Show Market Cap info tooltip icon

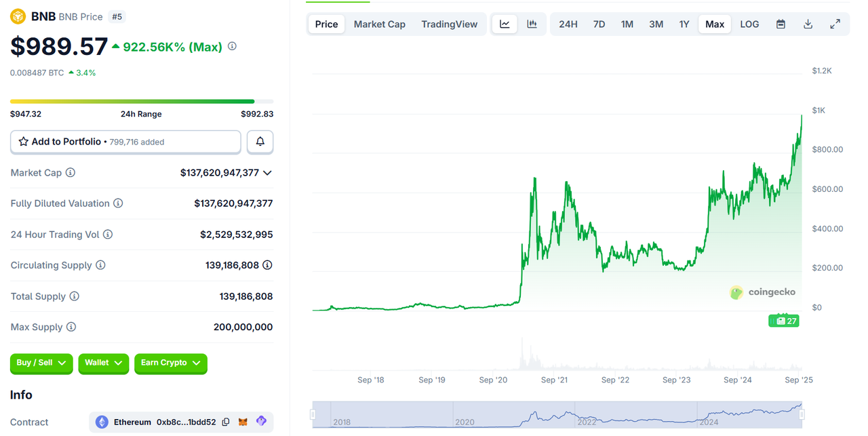(71, 173)
